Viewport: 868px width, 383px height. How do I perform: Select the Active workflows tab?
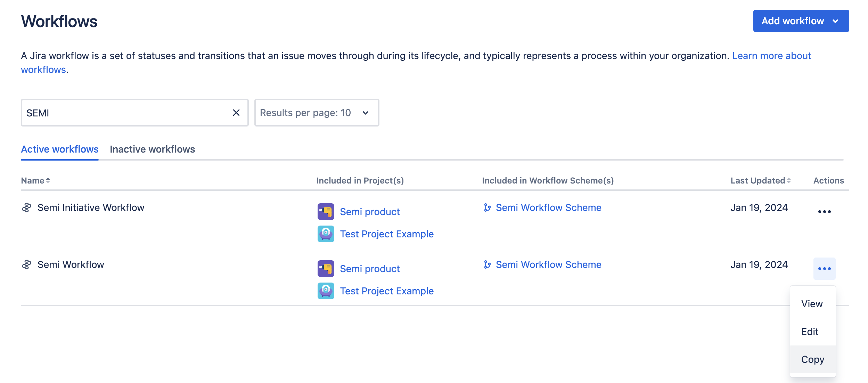[x=60, y=149]
